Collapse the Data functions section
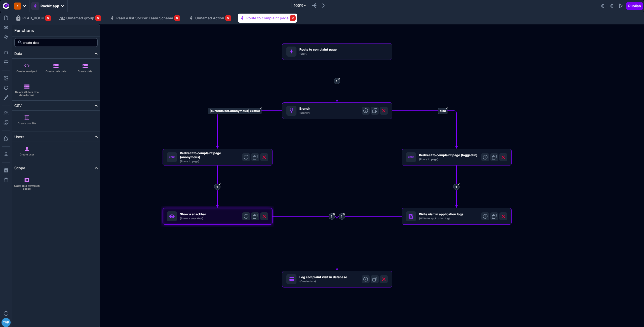 tap(96, 54)
